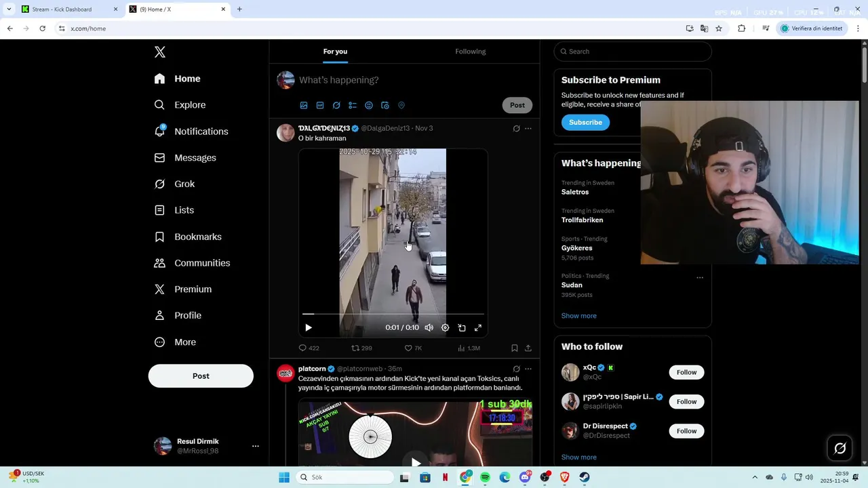Reply to DalgaDeniz13 post with 422 replies
Viewport: 868px width, 488px height.
[x=309, y=348]
